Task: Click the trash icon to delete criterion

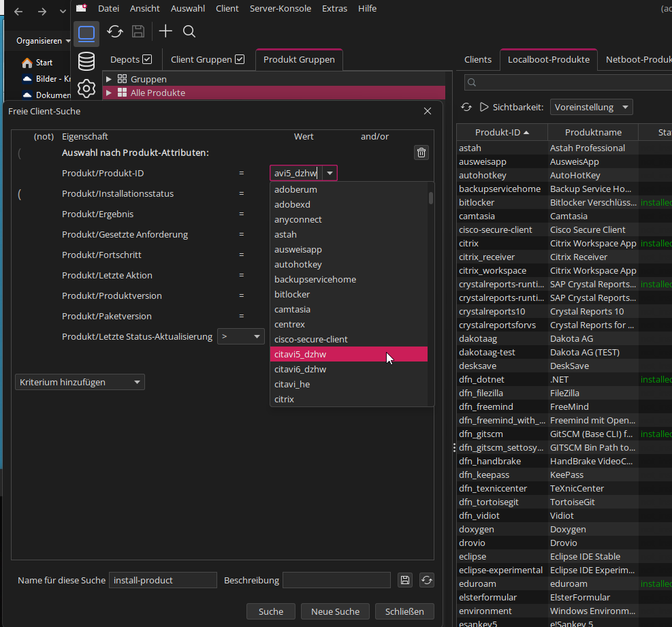Action: [421, 152]
